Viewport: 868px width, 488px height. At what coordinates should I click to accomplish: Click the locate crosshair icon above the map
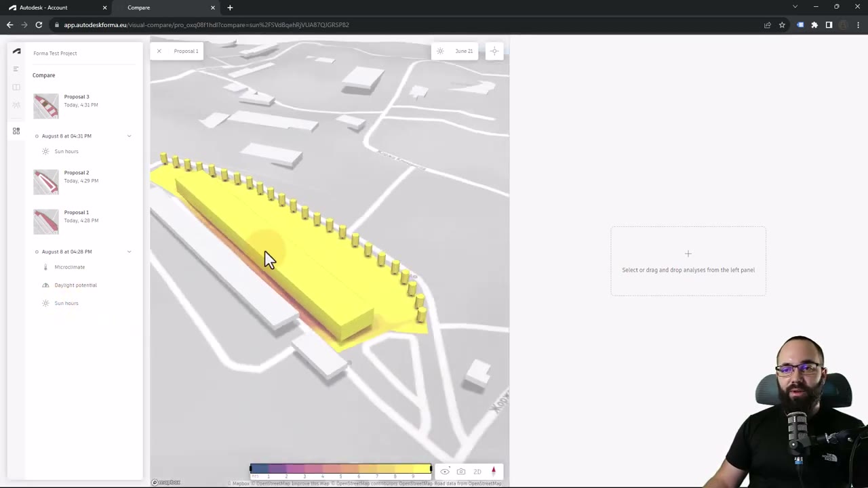click(494, 51)
